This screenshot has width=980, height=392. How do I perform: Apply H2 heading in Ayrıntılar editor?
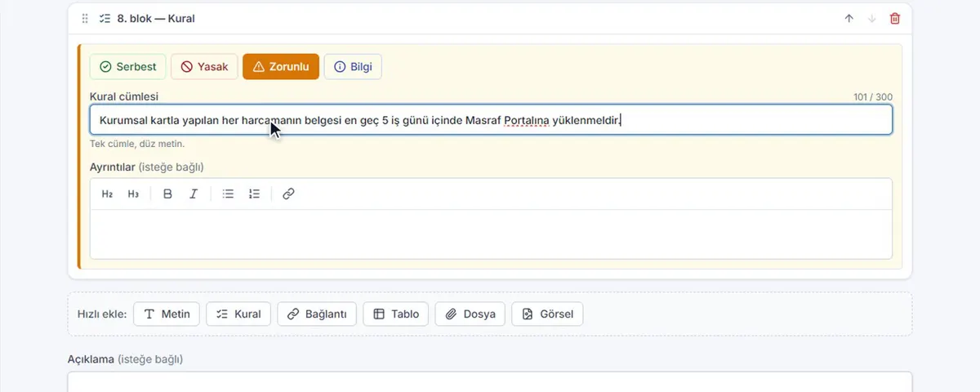(107, 194)
